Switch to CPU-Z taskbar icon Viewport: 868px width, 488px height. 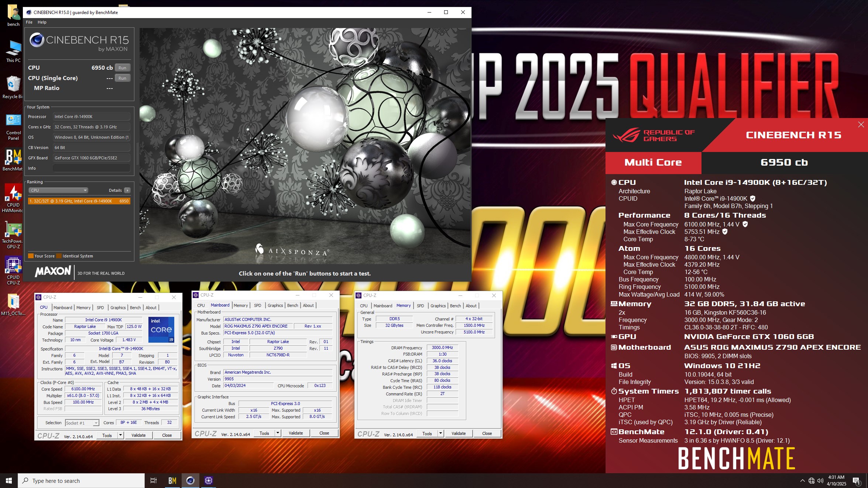(209, 481)
